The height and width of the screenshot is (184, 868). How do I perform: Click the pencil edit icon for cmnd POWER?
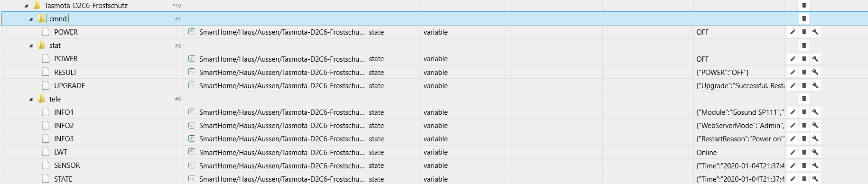[x=792, y=32]
